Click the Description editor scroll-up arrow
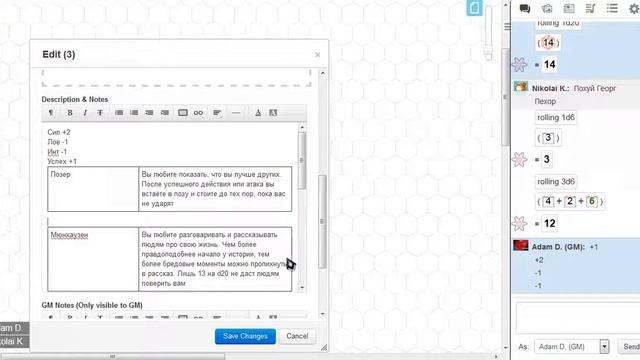The image size is (640, 360). (302, 127)
